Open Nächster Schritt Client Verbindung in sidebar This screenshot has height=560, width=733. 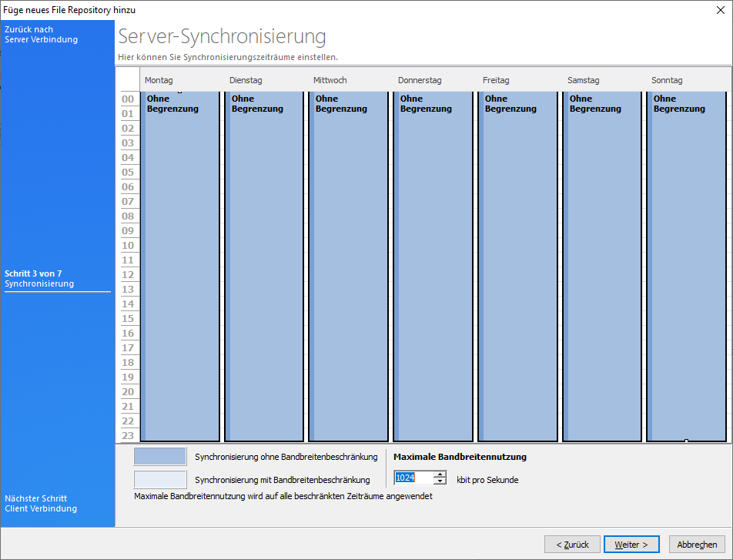41,504
